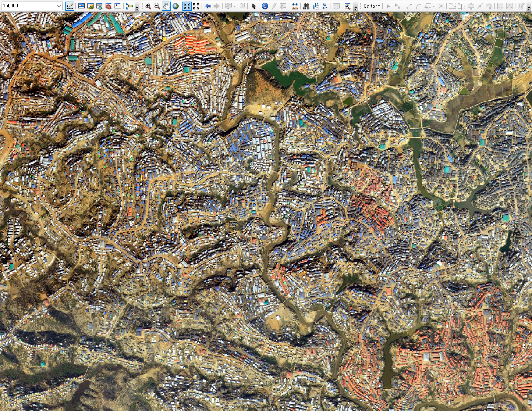Select the Measure ruler tool
532x411 pixels.
point(295,6)
